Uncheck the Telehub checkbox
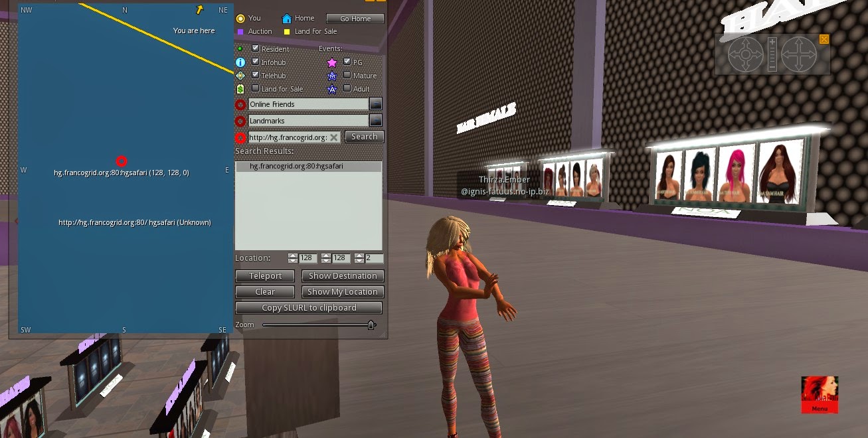Viewport: 868px width, 438px height. pyautogui.click(x=256, y=75)
